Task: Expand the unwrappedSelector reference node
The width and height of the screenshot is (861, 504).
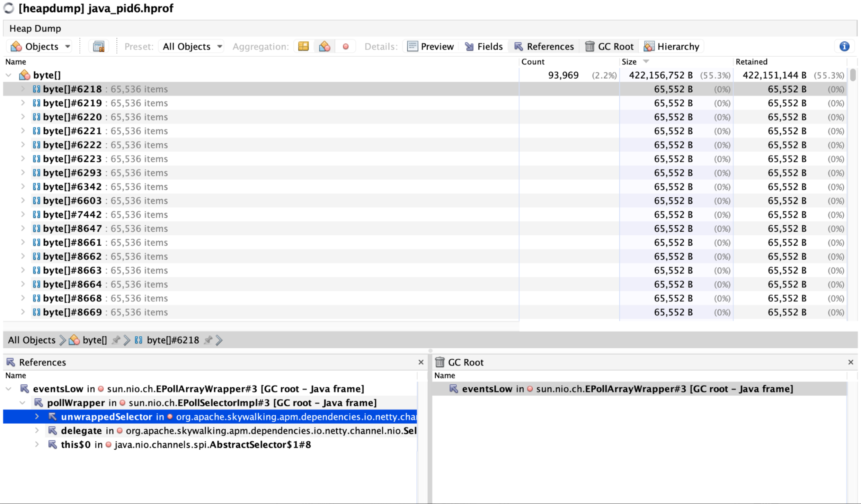Action: (37, 417)
